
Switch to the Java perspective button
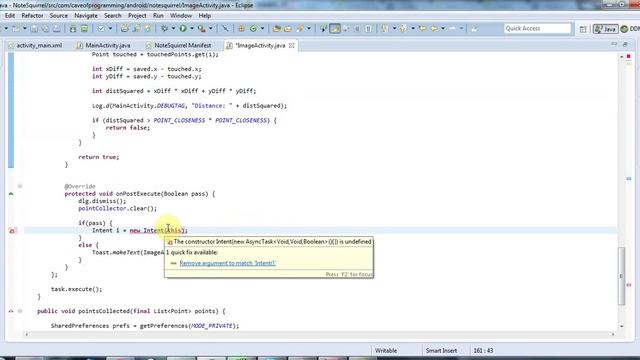605,29
